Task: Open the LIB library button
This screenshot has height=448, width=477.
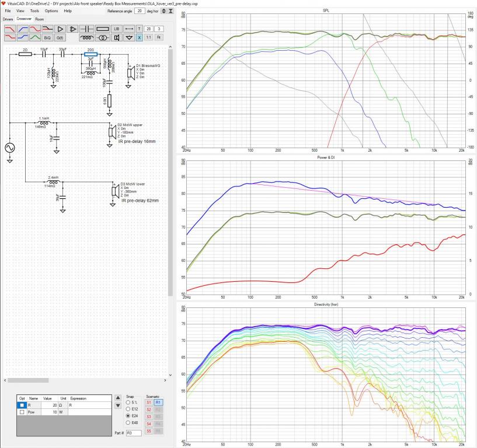Action: coord(117,29)
